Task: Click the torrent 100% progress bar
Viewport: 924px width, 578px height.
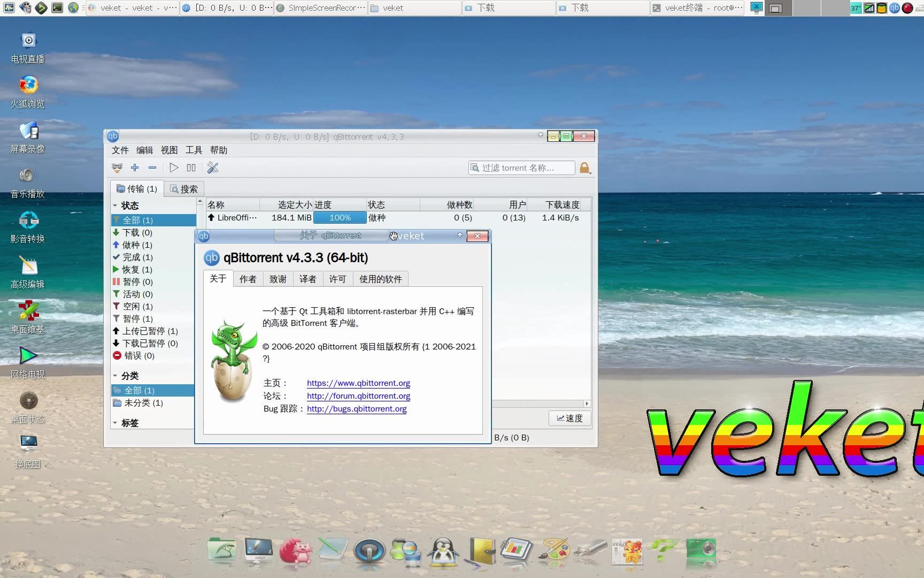Action: coord(340,218)
